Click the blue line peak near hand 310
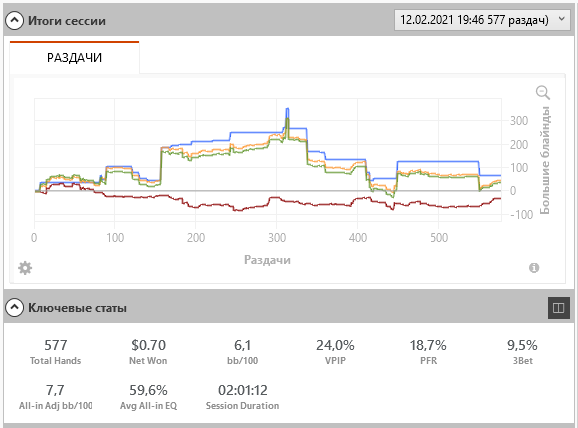This screenshot has height=428, width=578. [288, 109]
